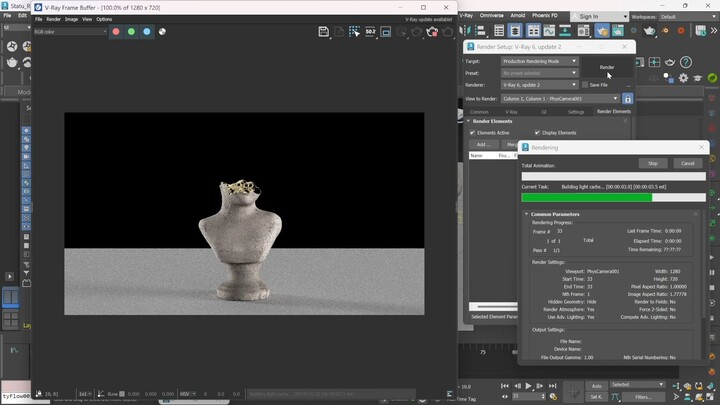Click the save image icon in frame buffer

tap(324, 32)
